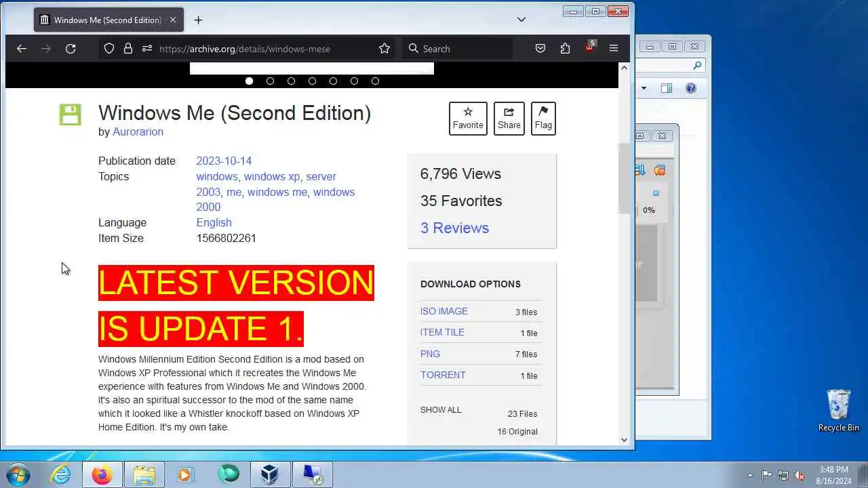
Task: Open the uBlock Origin extension icon
Action: coord(590,47)
